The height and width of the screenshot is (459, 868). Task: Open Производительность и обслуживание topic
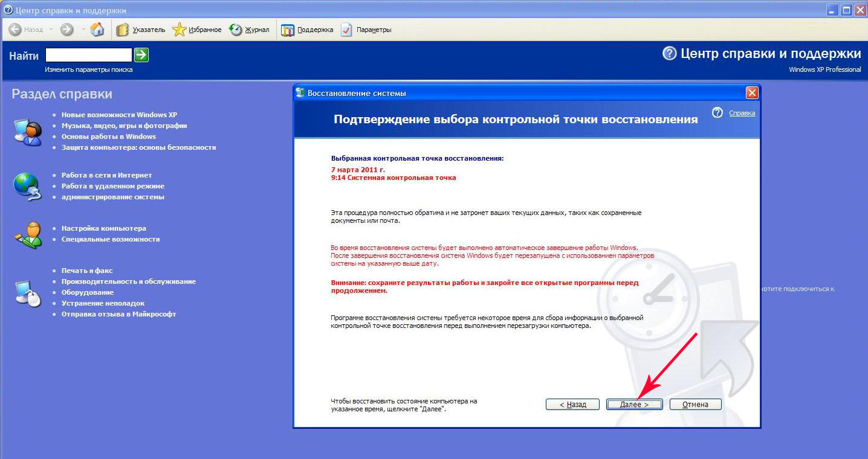[129, 281]
